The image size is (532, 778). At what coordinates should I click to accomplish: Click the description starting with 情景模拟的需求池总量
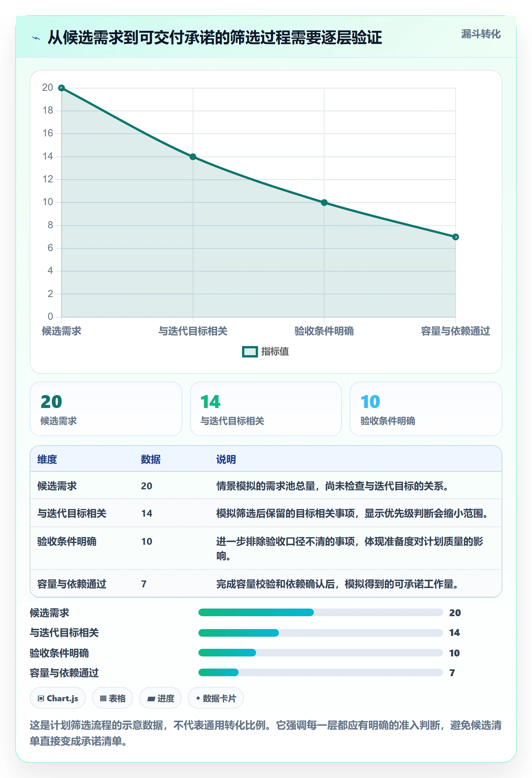[332, 486]
